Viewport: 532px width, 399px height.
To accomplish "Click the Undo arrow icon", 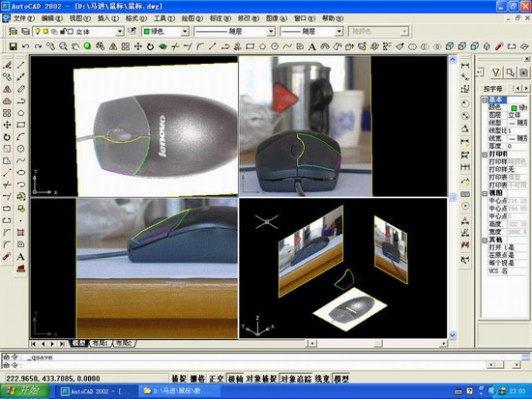I will (x=25, y=46).
